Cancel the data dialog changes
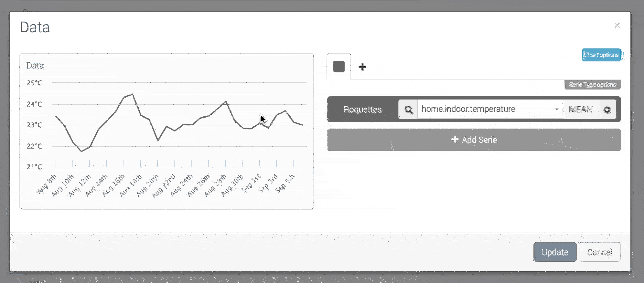The height and width of the screenshot is (283, 644). (599, 252)
